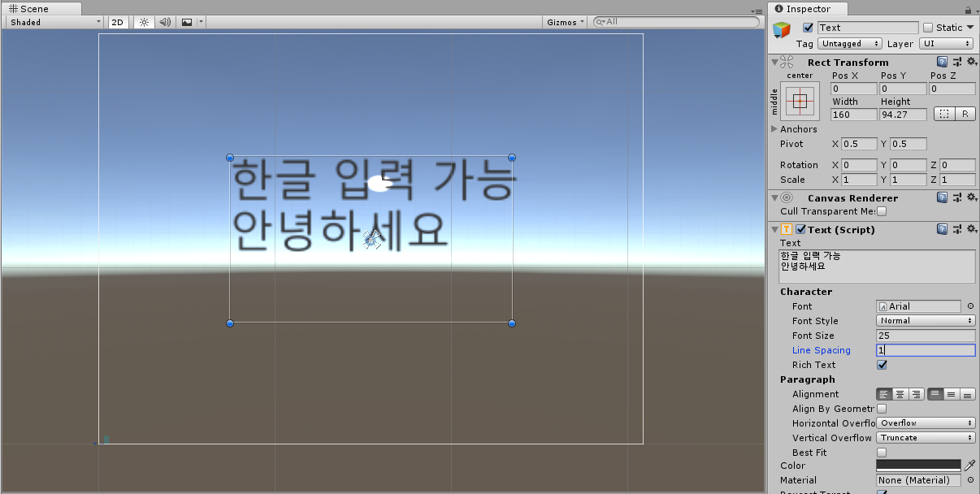The image size is (980, 494).
Task: Collapse the Text (Script) component
Action: coord(774,229)
